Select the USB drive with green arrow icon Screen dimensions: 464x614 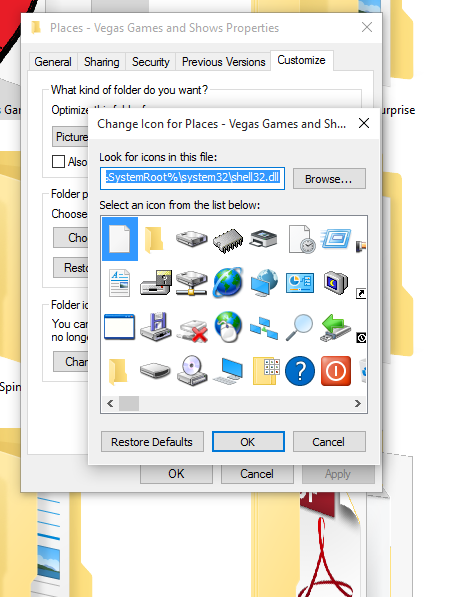(336, 327)
